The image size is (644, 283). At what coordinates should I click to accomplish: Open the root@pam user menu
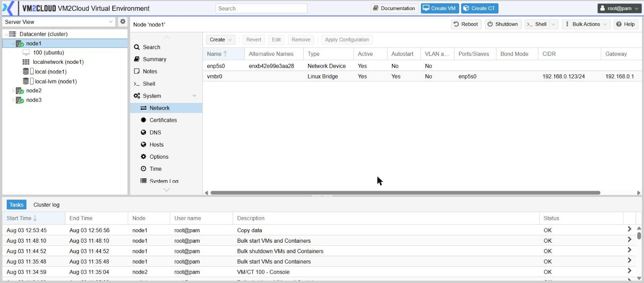[620, 8]
